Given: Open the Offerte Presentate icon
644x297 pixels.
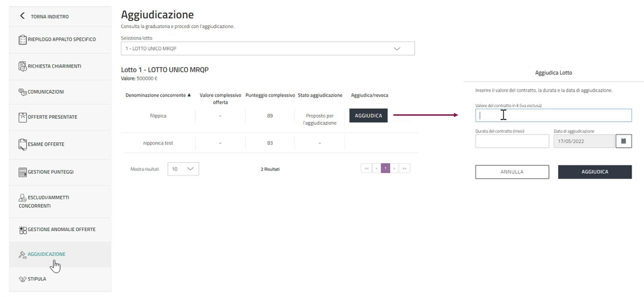Looking at the screenshot, I should click(23, 117).
